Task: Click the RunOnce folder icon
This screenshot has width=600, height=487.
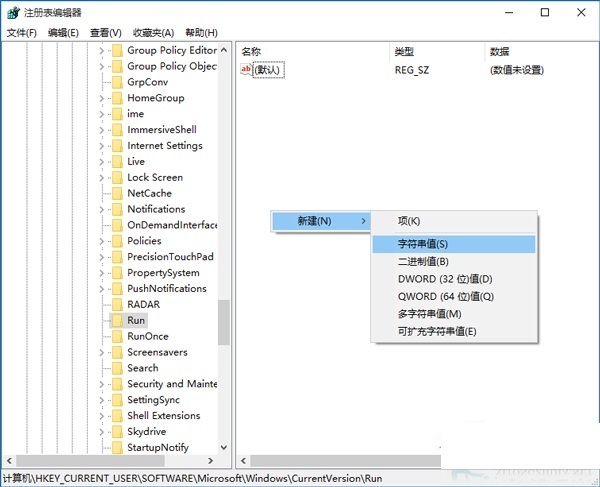Action: click(x=117, y=336)
